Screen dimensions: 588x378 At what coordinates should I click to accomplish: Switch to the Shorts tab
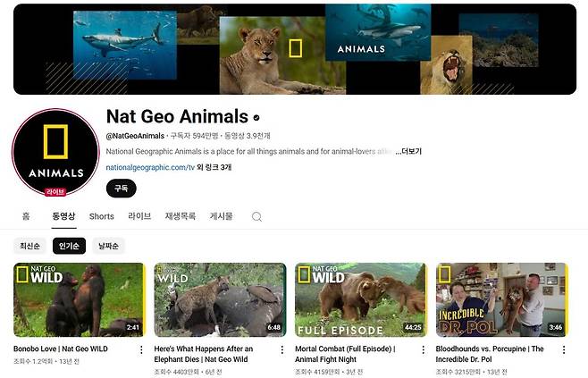point(101,216)
